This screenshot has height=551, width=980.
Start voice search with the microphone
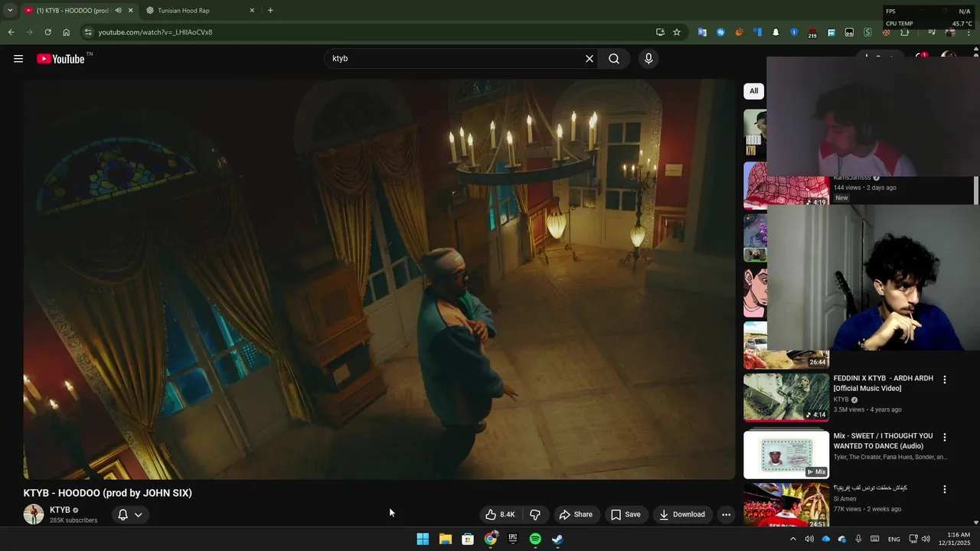648,59
